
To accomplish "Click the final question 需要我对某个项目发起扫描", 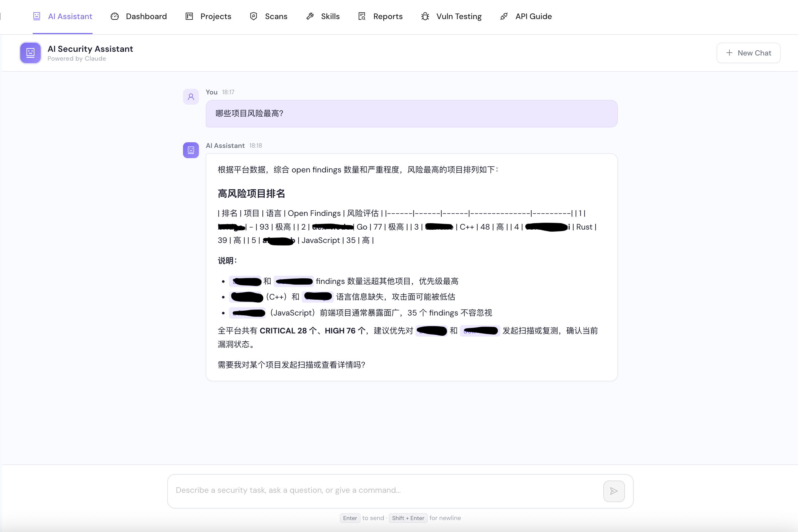I will pos(291,365).
